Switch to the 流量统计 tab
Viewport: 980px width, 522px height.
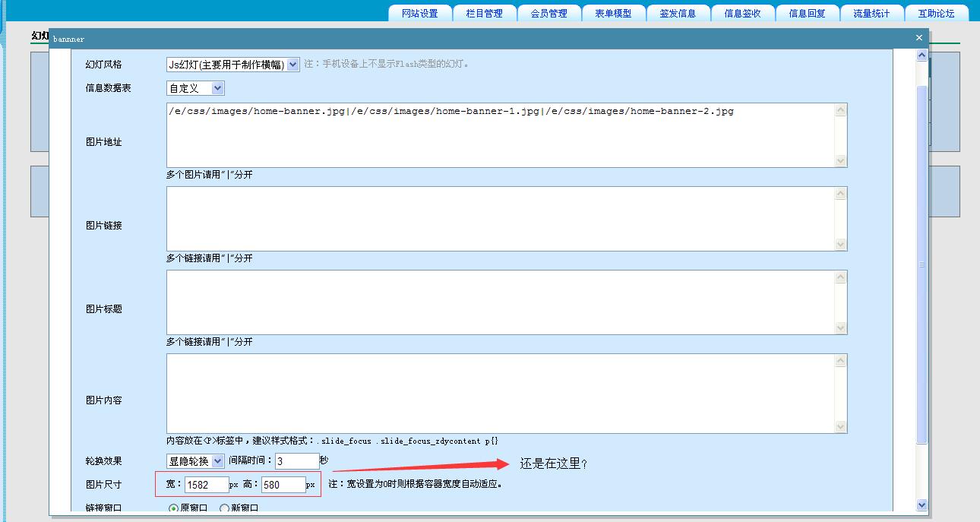point(871,14)
